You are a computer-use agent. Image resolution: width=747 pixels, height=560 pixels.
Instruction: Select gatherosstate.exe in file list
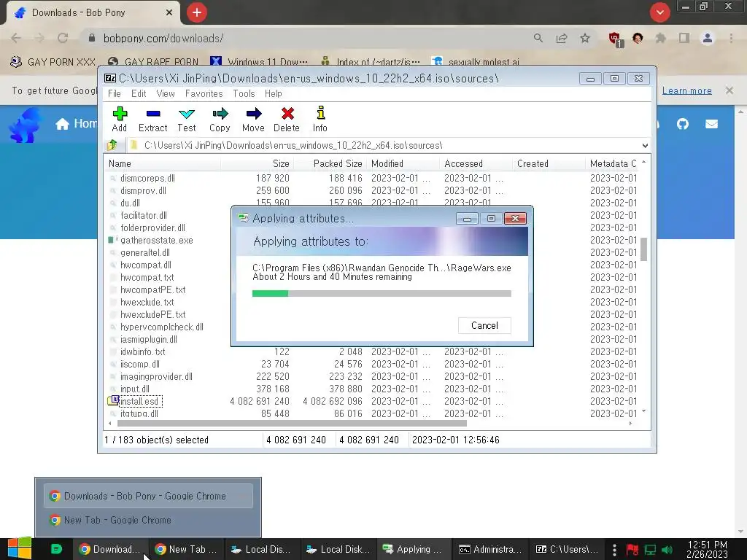[x=157, y=240]
